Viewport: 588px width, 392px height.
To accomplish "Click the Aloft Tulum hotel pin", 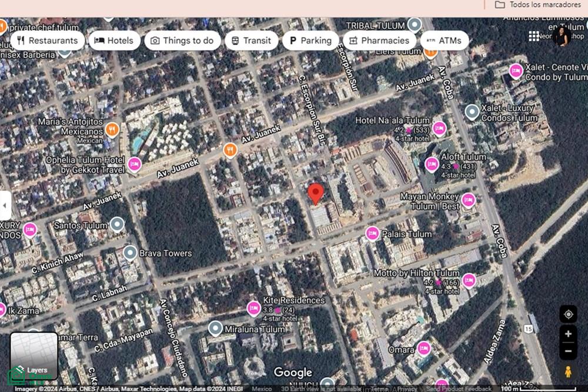I will [x=432, y=164].
